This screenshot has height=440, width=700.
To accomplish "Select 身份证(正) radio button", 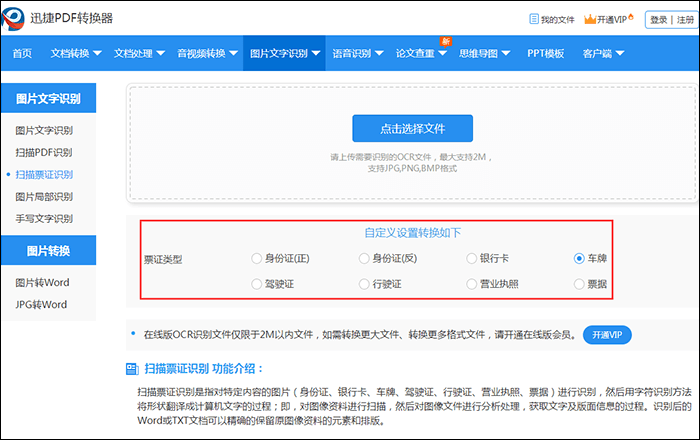I will click(256, 258).
